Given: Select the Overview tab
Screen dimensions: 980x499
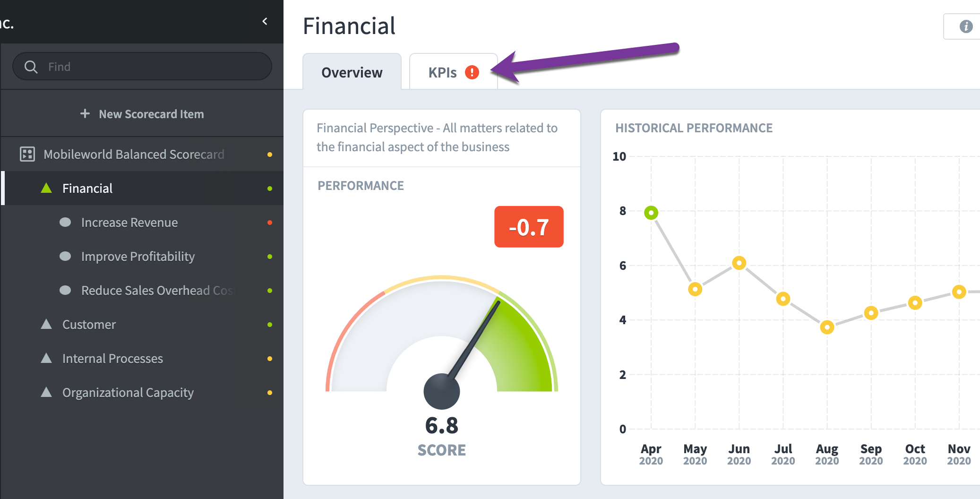Looking at the screenshot, I should tap(352, 72).
